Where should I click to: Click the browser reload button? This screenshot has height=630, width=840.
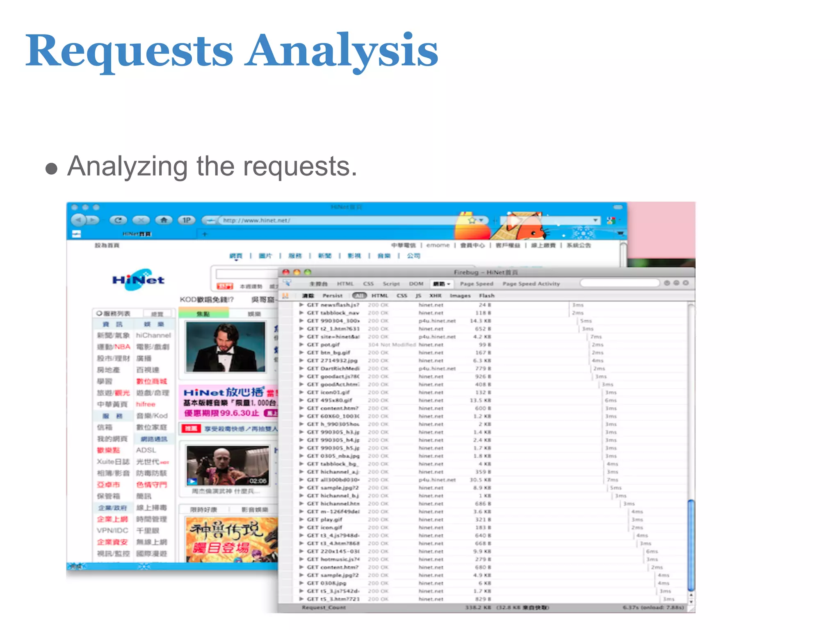pyautogui.click(x=118, y=220)
